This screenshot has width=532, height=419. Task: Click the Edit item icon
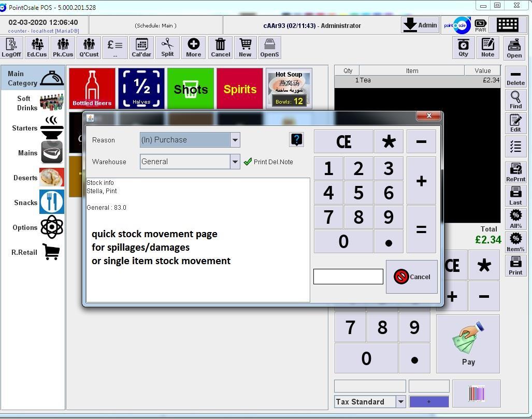(x=515, y=123)
